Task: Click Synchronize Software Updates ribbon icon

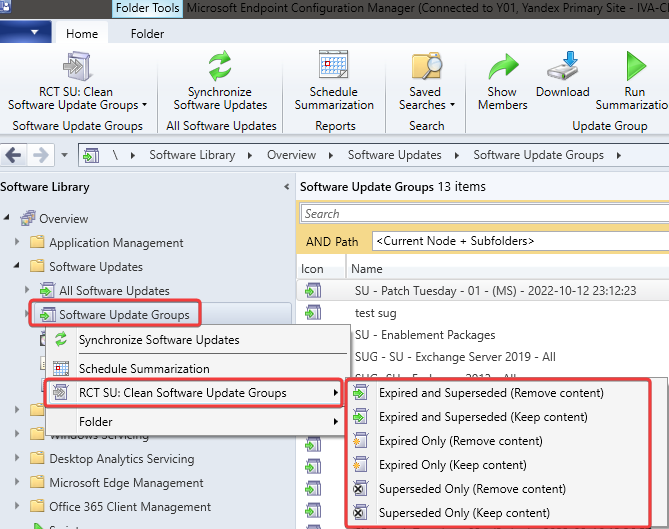Action: click(220, 66)
